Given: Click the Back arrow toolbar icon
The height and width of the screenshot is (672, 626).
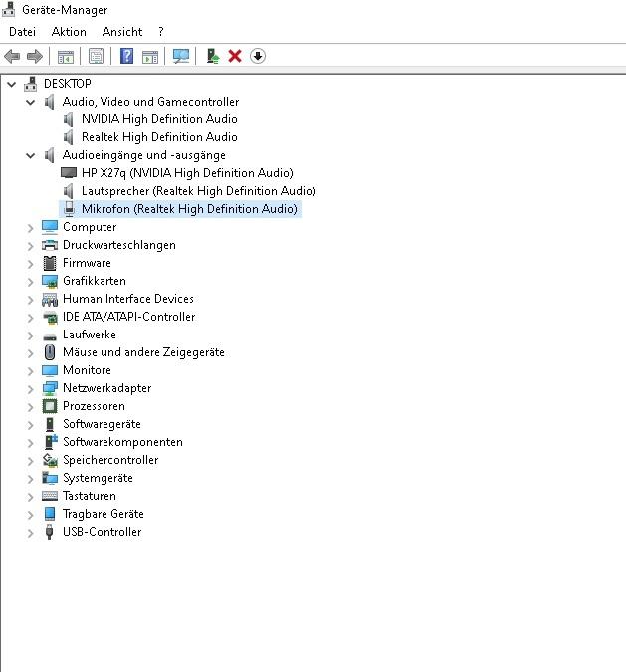Looking at the screenshot, I should tap(12, 56).
